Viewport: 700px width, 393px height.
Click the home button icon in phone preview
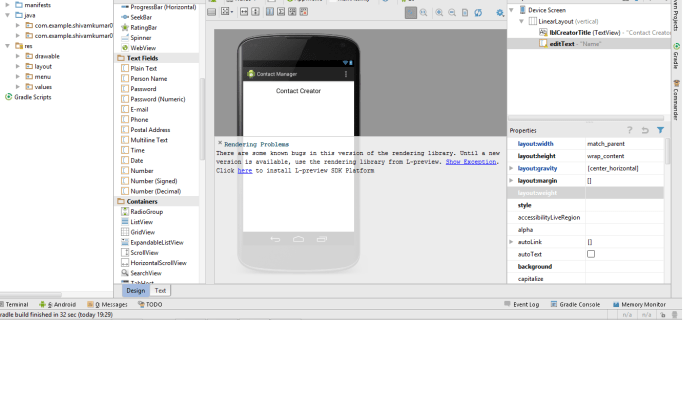(298, 239)
